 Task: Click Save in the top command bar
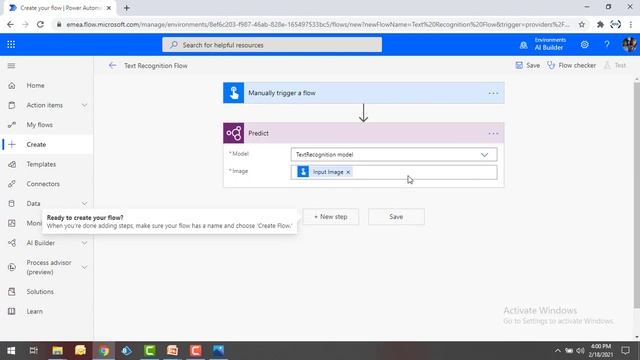pos(527,65)
